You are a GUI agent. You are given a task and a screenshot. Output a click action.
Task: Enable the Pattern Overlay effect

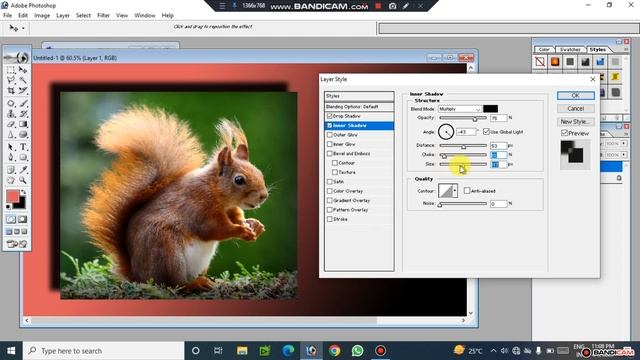(330, 210)
